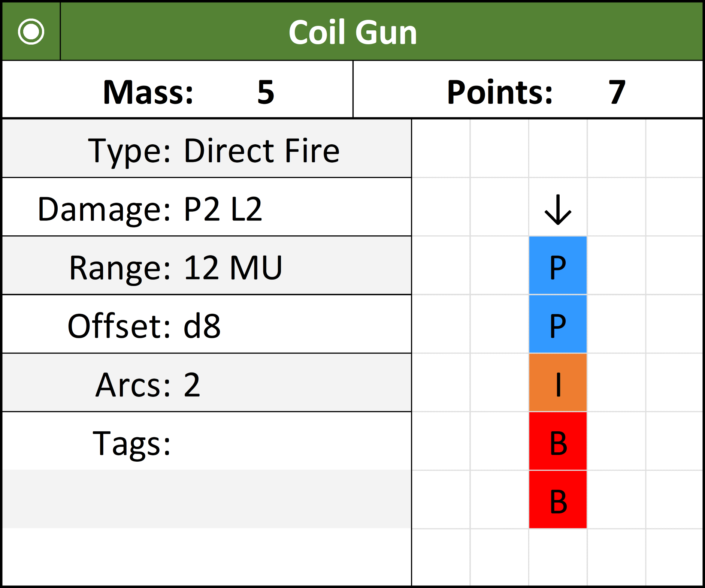Select the Arcs value 2
Image resolution: width=705 pixels, height=588 pixels.
click(192, 385)
